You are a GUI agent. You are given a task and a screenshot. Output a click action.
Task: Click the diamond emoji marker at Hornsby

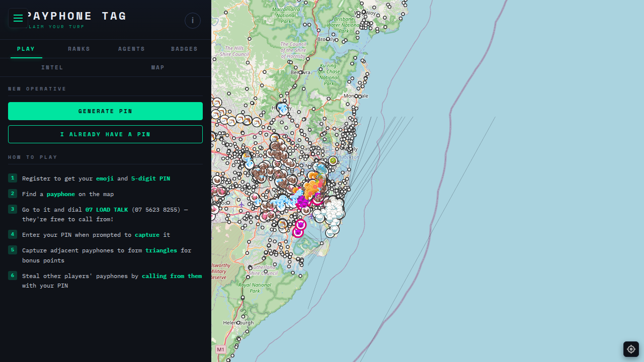pos(283,109)
